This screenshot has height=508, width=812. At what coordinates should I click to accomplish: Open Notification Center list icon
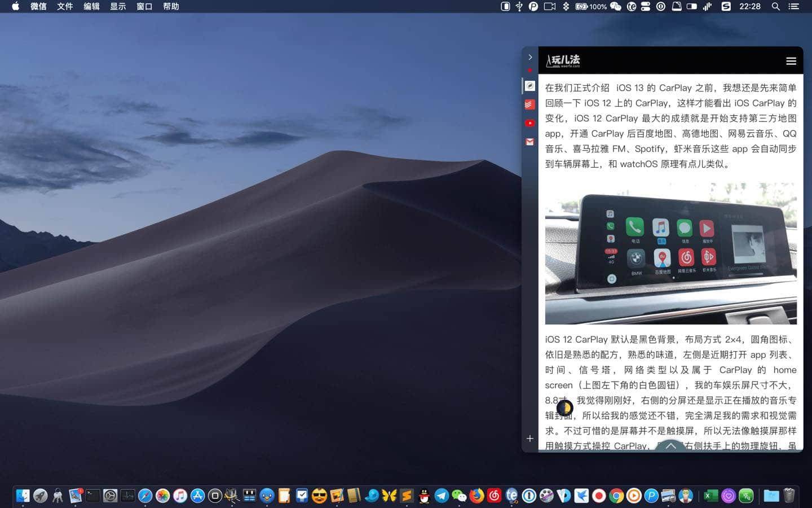click(x=793, y=6)
